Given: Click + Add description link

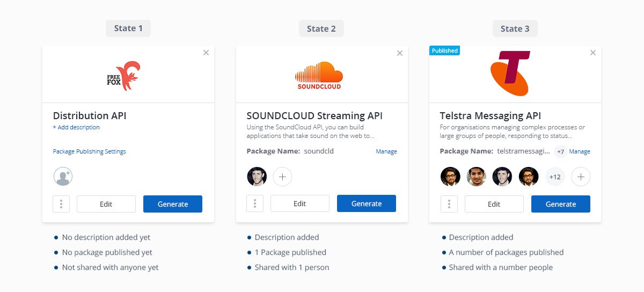Looking at the screenshot, I should click(76, 128).
